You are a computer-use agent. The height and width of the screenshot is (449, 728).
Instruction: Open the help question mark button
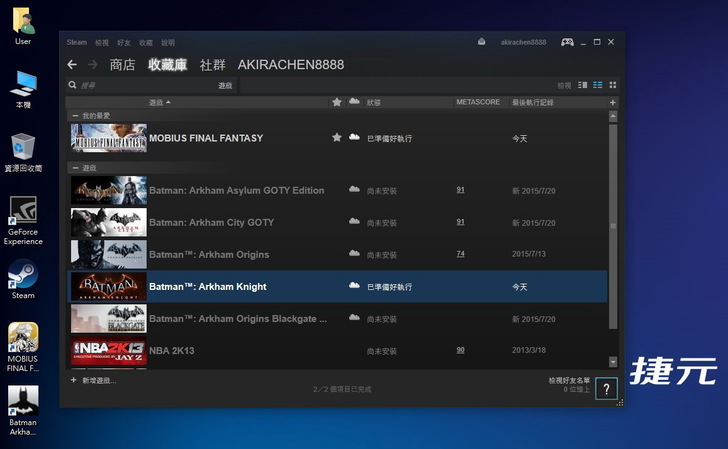click(x=607, y=389)
